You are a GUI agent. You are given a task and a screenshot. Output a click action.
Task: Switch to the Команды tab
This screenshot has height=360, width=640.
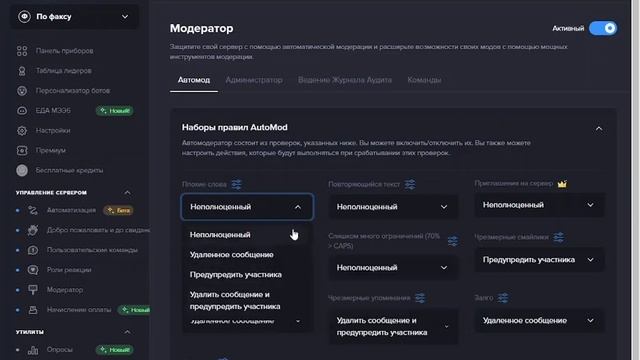424,80
